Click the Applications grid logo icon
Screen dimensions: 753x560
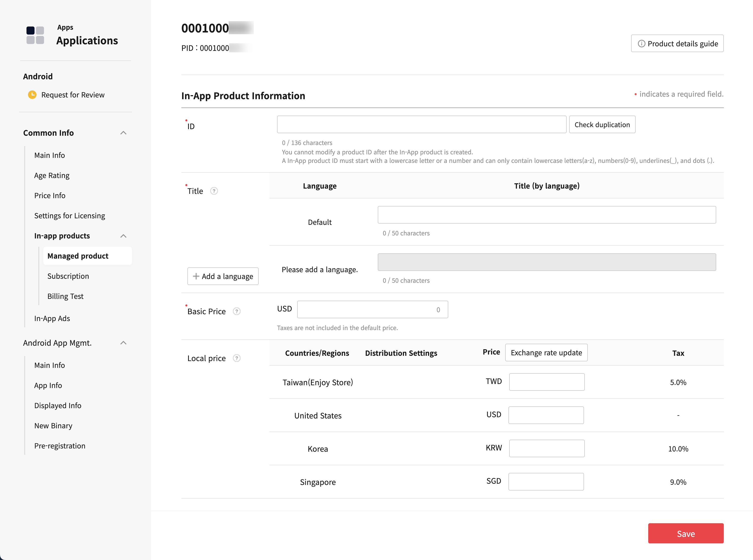pyautogui.click(x=35, y=35)
